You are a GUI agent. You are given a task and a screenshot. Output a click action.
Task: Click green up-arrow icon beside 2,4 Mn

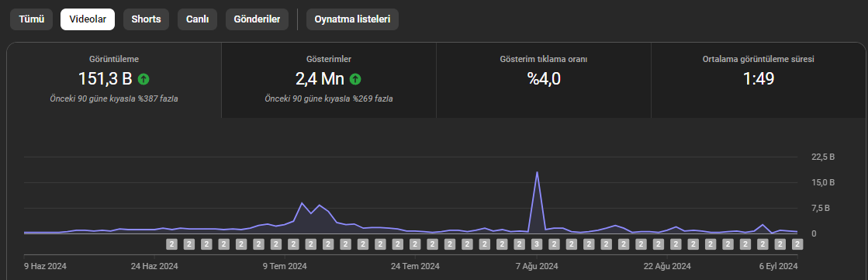355,79
